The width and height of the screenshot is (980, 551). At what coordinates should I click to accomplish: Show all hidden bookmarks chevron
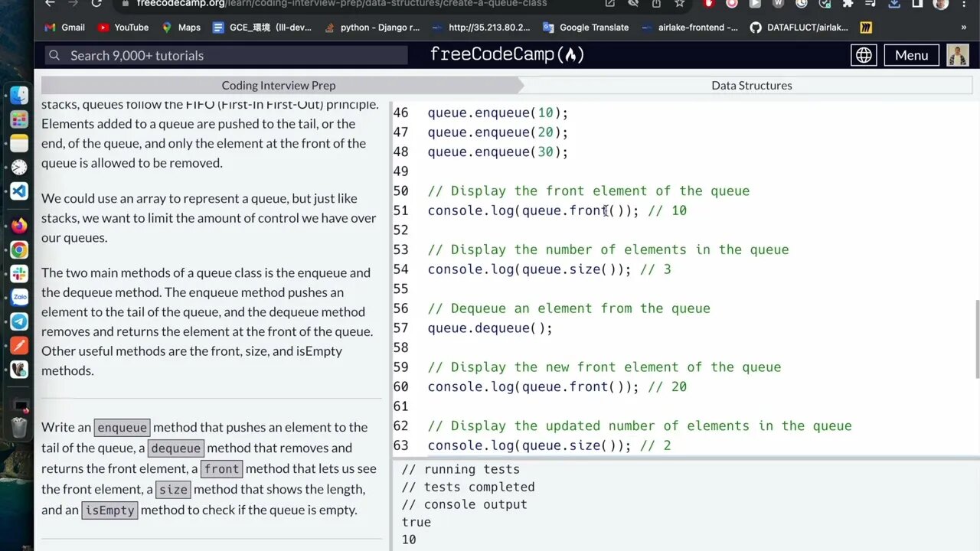coord(964,28)
